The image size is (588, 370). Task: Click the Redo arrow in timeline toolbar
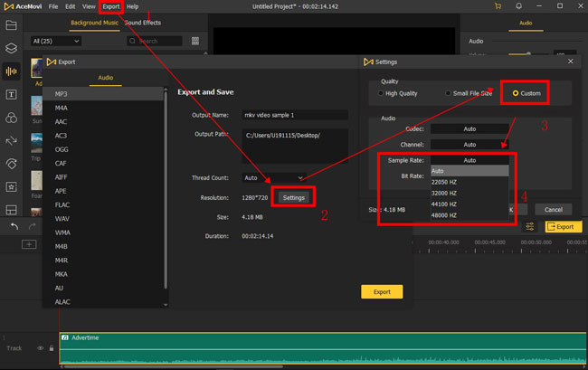pos(33,226)
